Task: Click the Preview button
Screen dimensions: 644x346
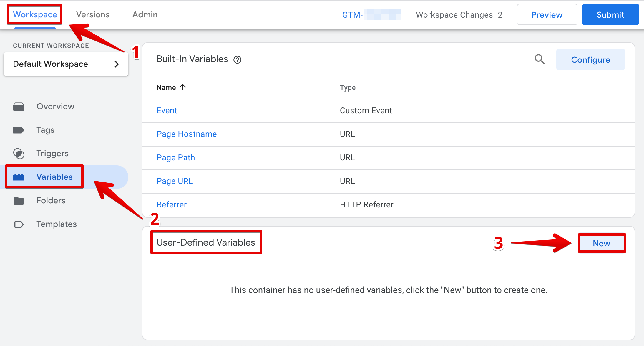Action: point(547,15)
